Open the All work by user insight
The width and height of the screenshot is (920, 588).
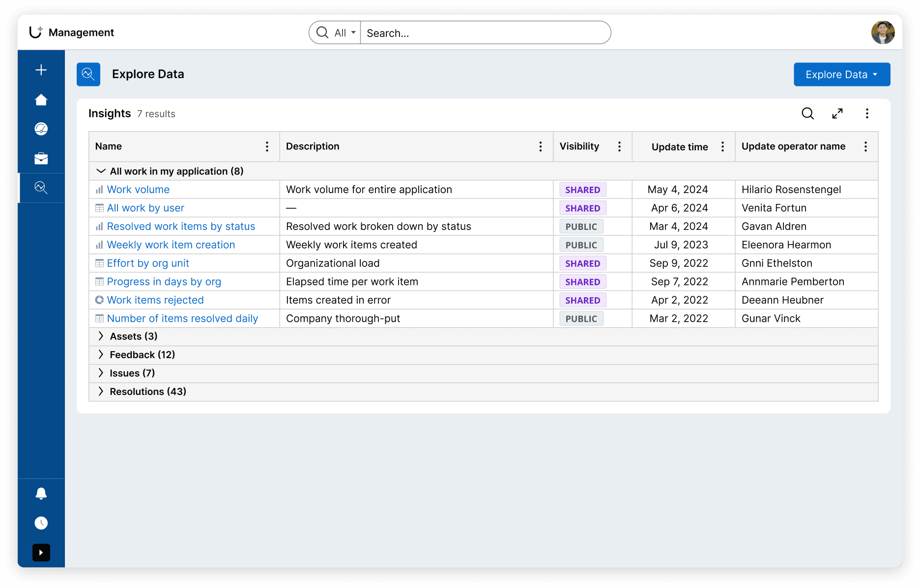coord(145,208)
